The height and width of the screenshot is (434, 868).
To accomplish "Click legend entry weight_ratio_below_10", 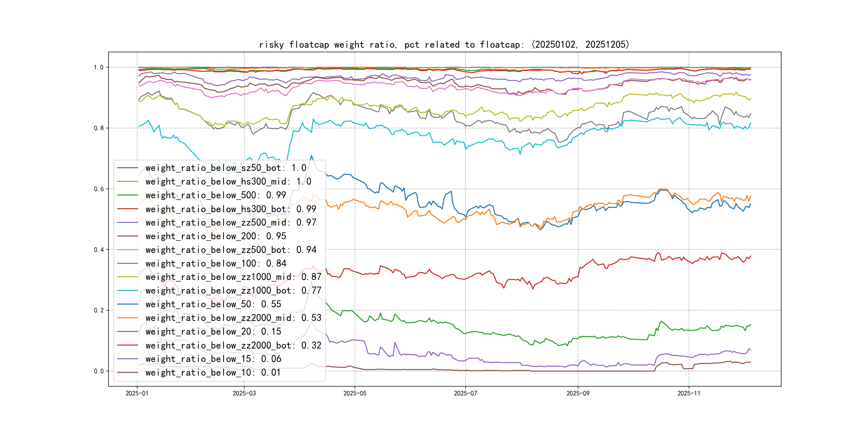I will [x=213, y=373].
